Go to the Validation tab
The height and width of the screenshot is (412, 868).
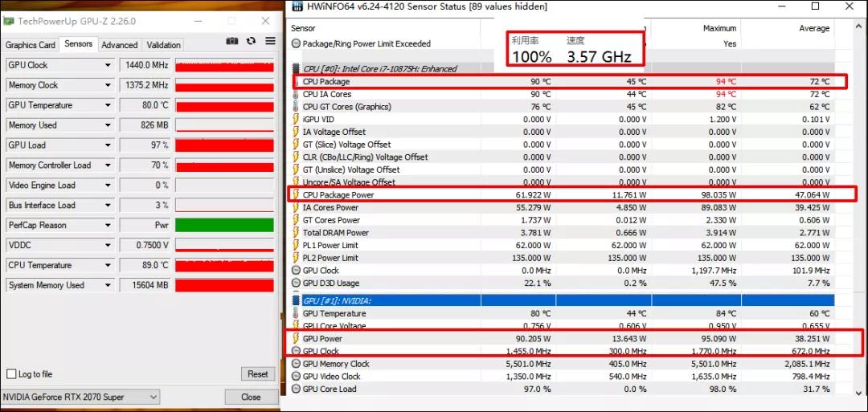(x=164, y=45)
